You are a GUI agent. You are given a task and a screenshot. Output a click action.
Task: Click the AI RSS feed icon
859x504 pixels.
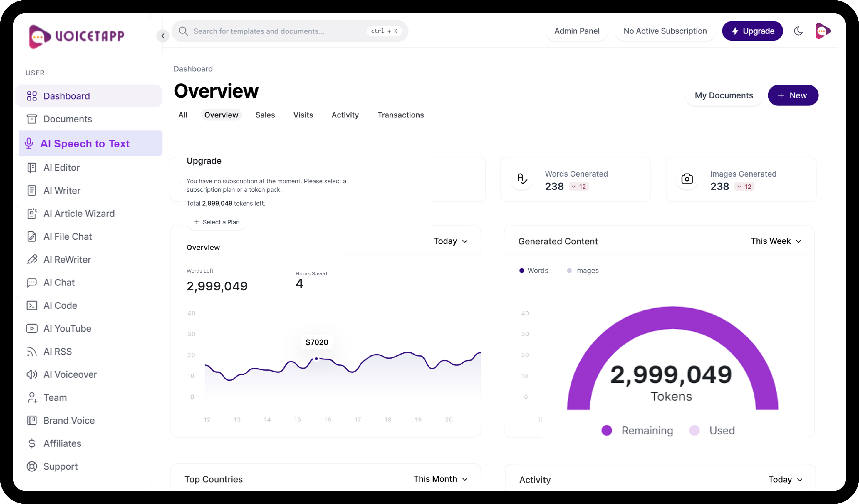pos(32,352)
